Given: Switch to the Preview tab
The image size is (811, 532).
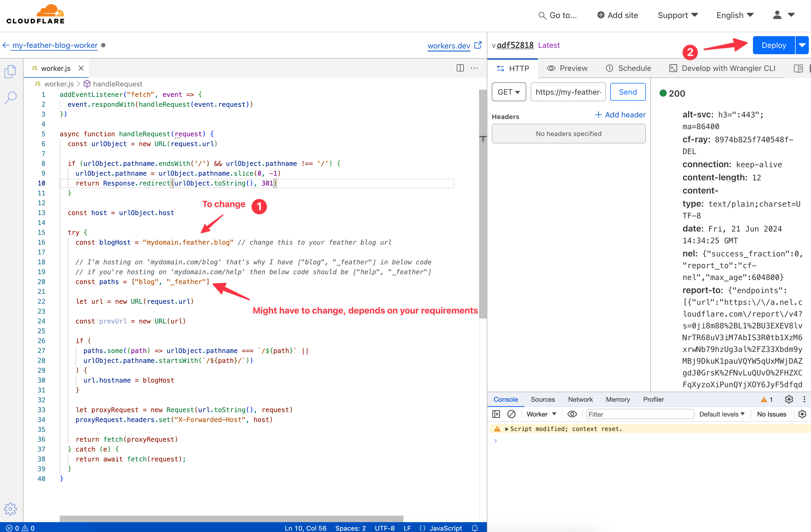Looking at the screenshot, I should [567, 68].
